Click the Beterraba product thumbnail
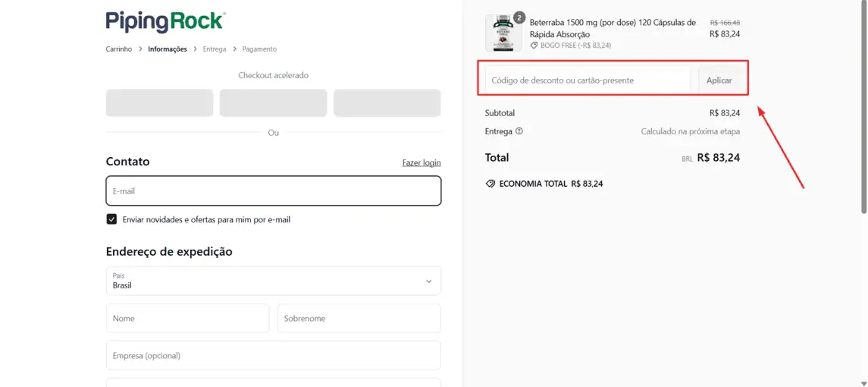Screen dimensions: 868x387 504,33
